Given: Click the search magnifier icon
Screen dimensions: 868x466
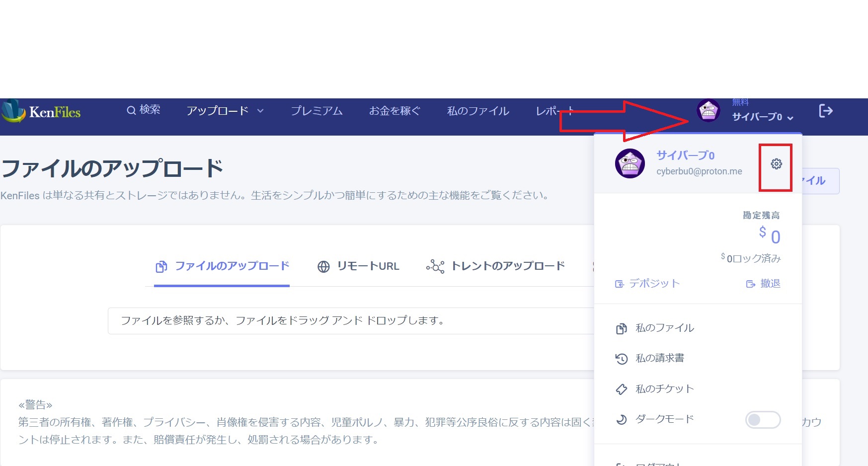Looking at the screenshot, I should (131, 110).
